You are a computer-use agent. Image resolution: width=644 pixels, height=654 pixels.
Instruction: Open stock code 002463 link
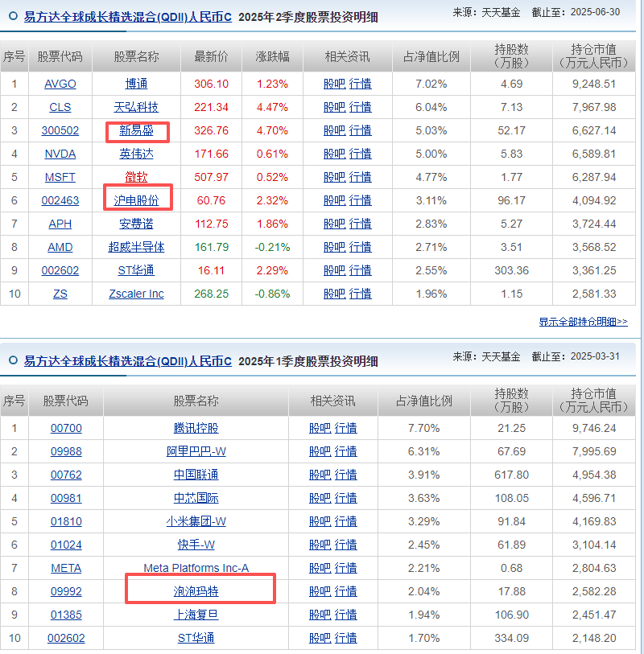click(60, 200)
